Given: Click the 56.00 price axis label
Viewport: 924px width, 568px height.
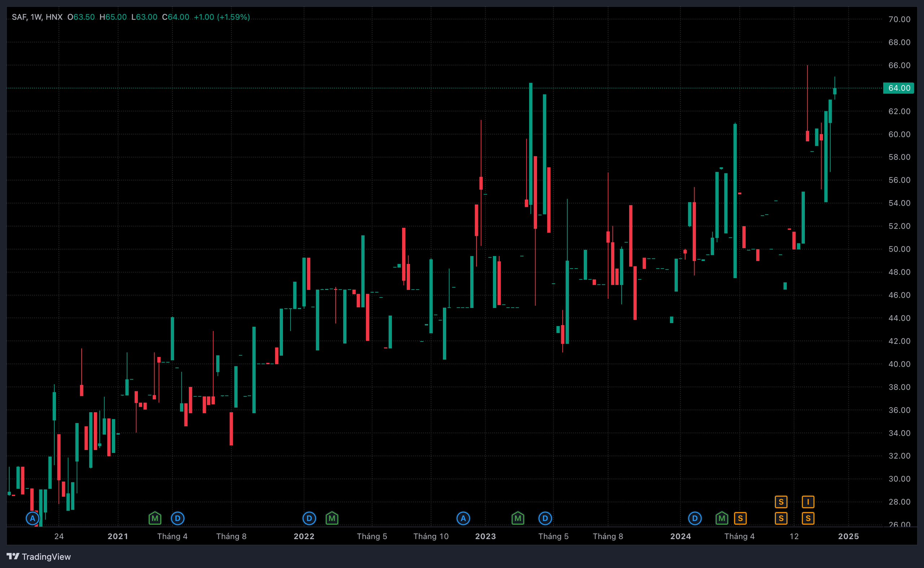Looking at the screenshot, I should pyautogui.click(x=899, y=180).
